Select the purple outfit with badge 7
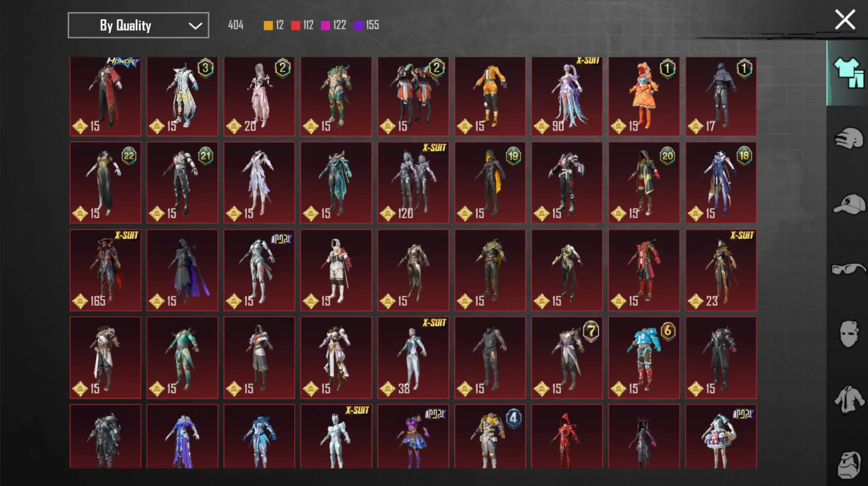The image size is (868, 486). [x=567, y=358]
